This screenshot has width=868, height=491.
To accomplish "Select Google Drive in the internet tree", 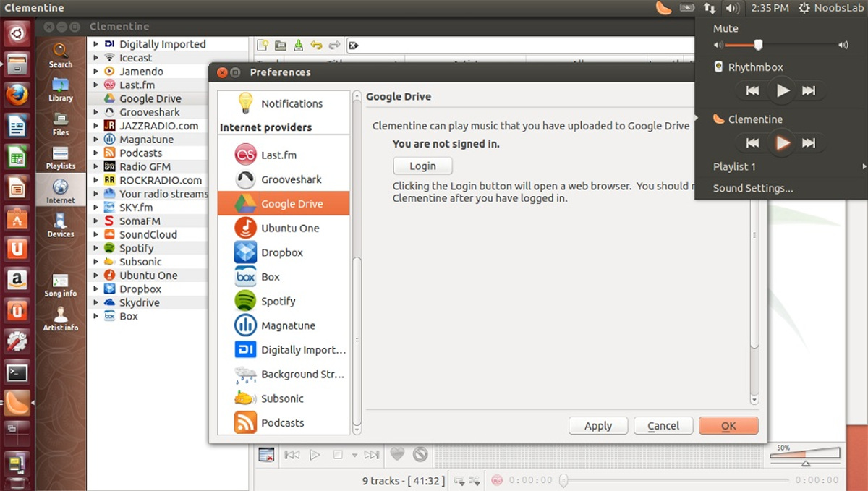I will 150,98.
